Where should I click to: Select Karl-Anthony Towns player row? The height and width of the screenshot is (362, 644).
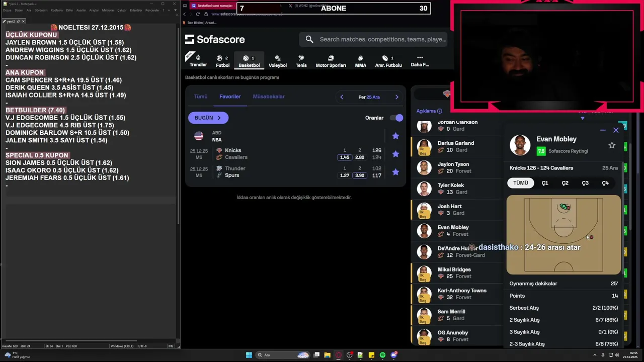coord(457,294)
